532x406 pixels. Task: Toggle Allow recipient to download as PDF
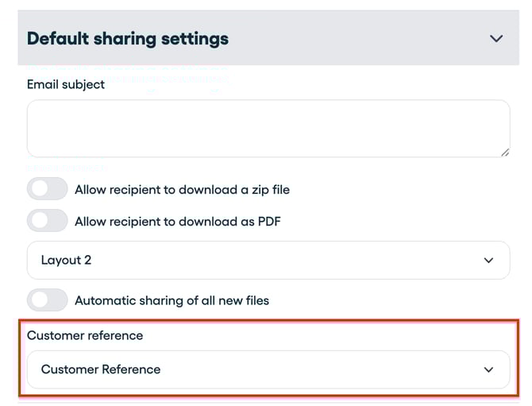[47, 220]
